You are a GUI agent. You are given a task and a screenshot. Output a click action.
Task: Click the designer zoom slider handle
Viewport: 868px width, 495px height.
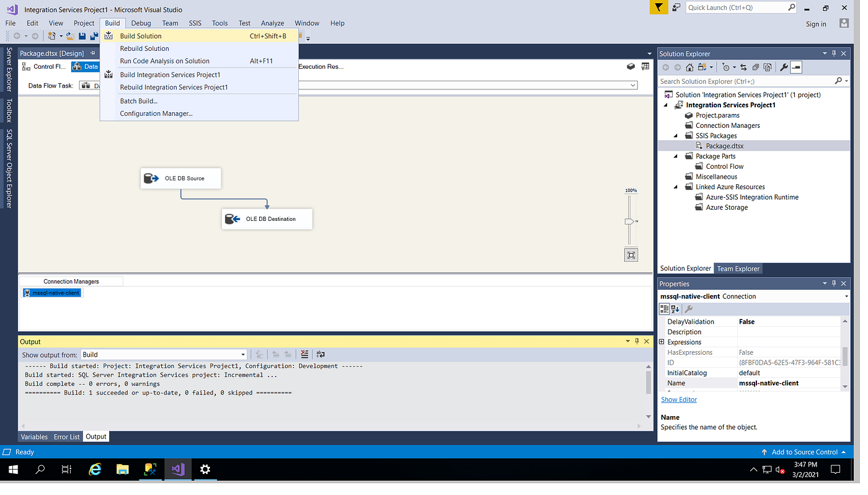click(629, 221)
